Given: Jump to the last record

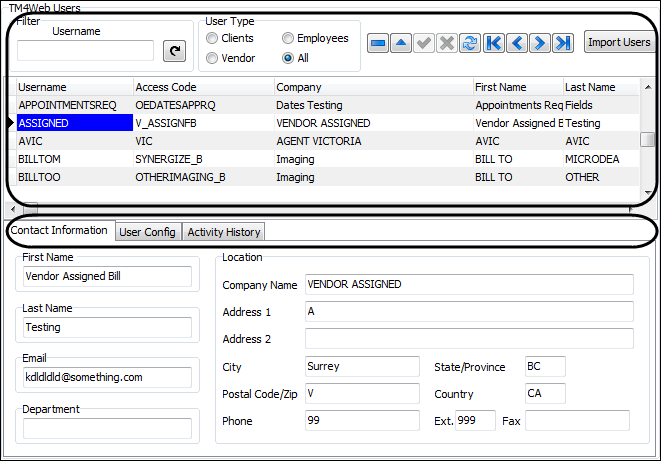Looking at the screenshot, I should pyautogui.click(x=562, y=44).
